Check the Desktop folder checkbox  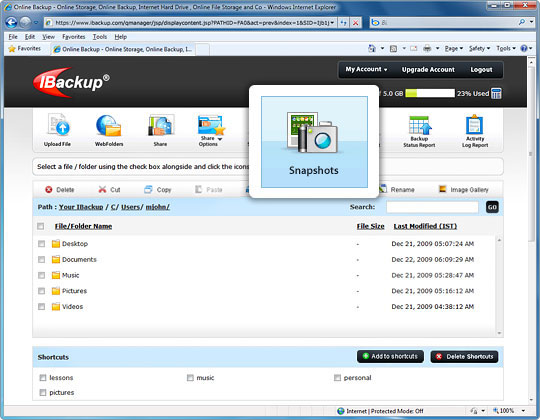point(41,244)
